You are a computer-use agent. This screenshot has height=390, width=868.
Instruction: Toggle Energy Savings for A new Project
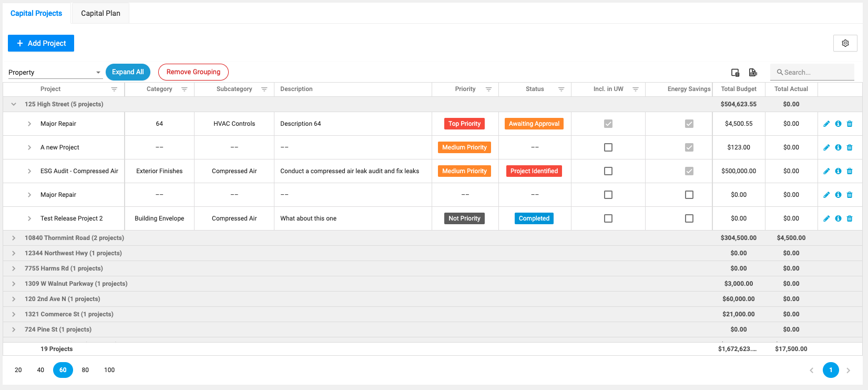[689, 147]
